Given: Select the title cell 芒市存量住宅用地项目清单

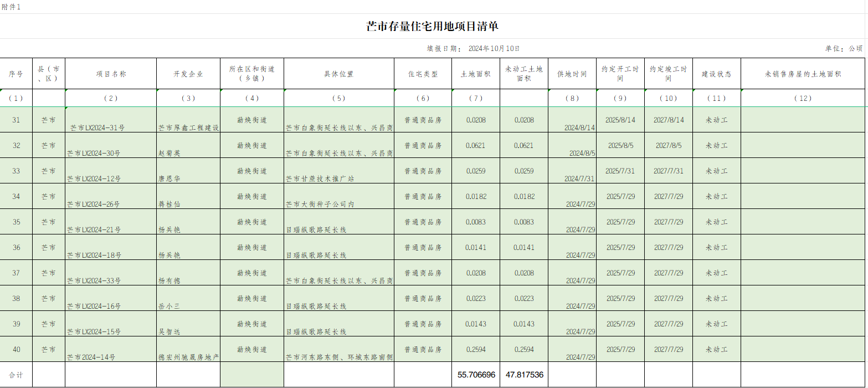Looking at the screenshot, I should pos(433,26).
